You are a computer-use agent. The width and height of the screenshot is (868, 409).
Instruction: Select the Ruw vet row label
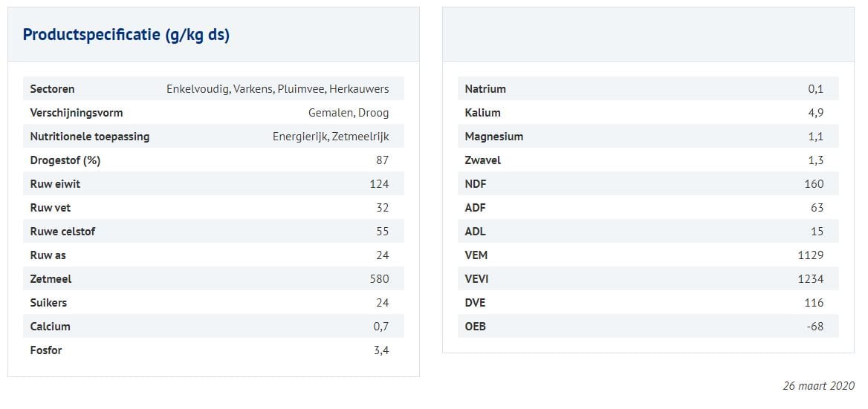click(51, 208)
